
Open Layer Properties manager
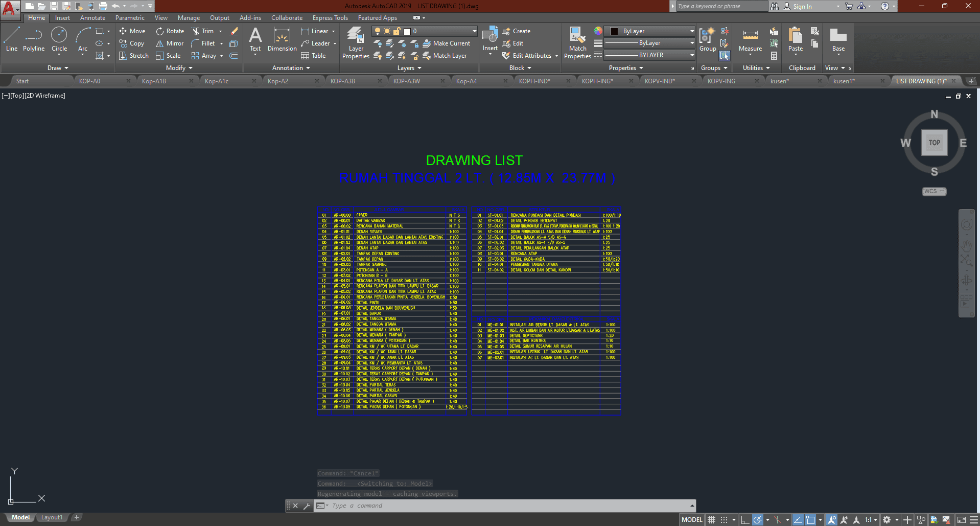(356, 43)
